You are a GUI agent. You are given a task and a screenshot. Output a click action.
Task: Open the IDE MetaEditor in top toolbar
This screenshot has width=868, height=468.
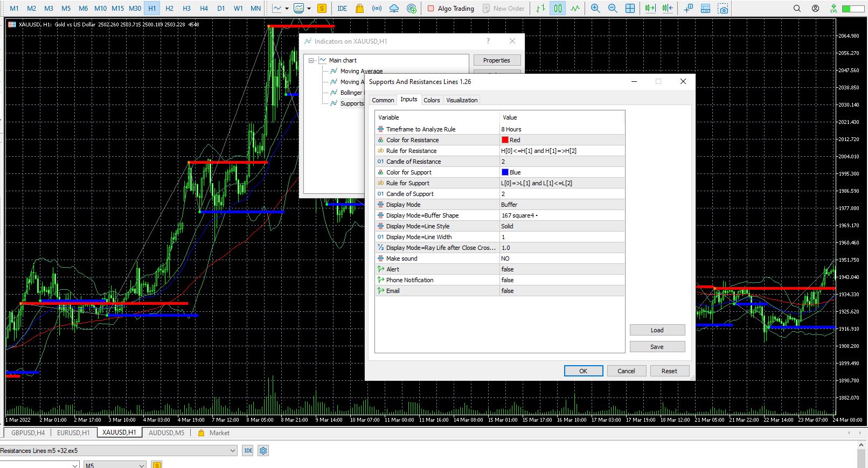point(342,8)
